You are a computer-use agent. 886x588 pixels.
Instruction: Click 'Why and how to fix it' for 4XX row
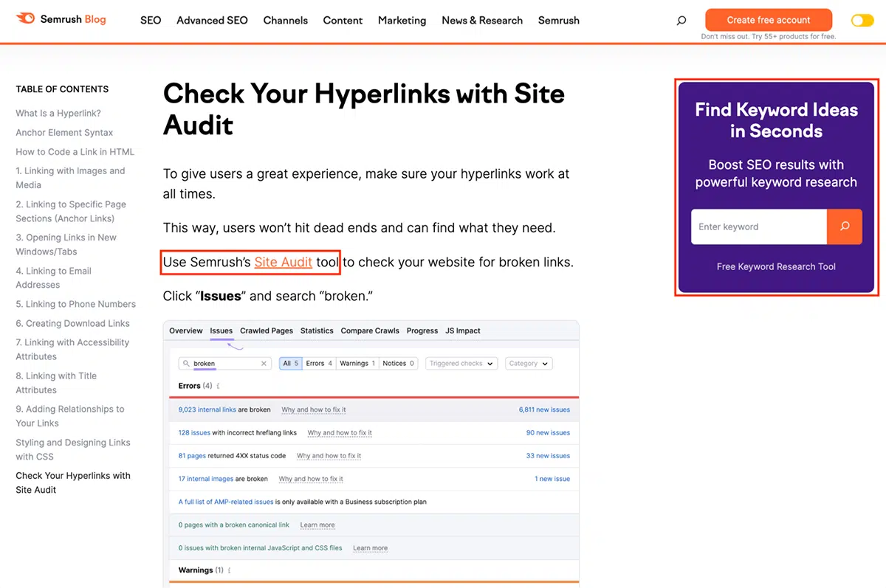pos(329,456)
